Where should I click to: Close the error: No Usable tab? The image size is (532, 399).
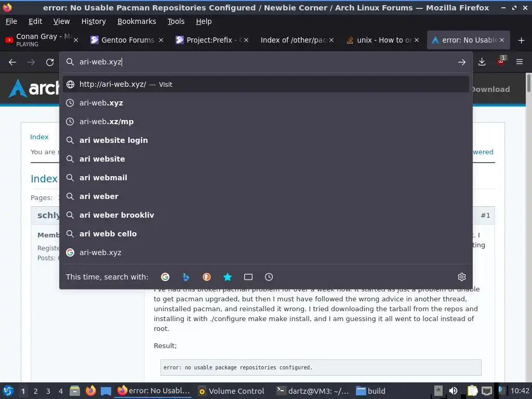[502, 40]
